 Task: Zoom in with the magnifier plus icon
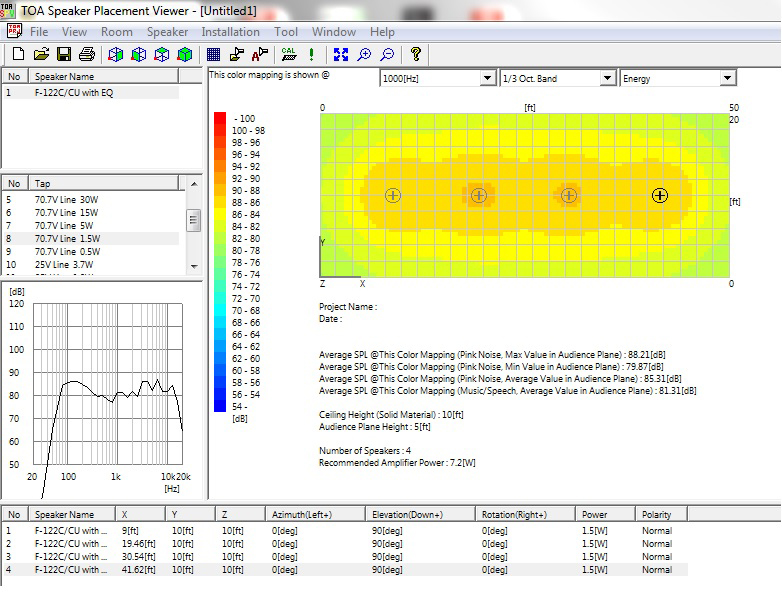coord(364,54)
